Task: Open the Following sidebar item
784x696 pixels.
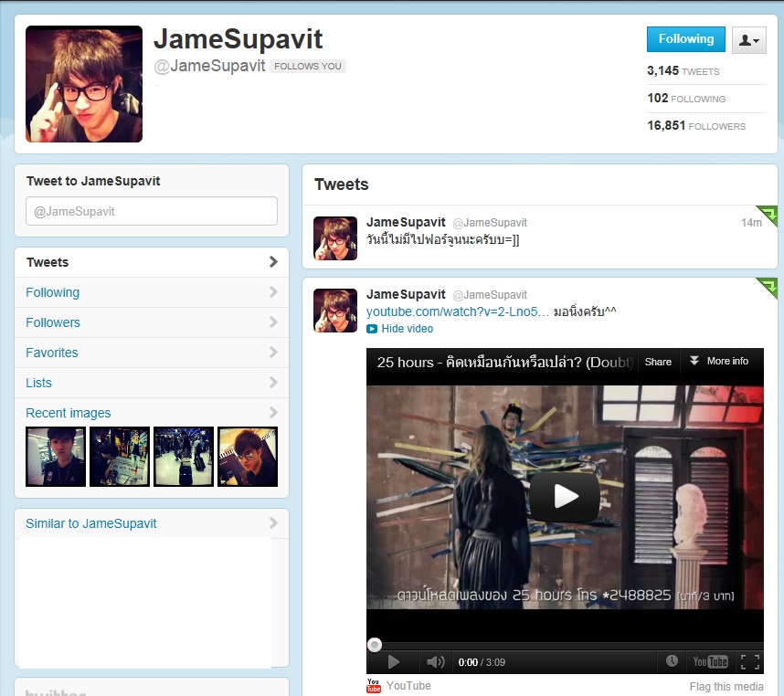Action: (x=152, y=292)
